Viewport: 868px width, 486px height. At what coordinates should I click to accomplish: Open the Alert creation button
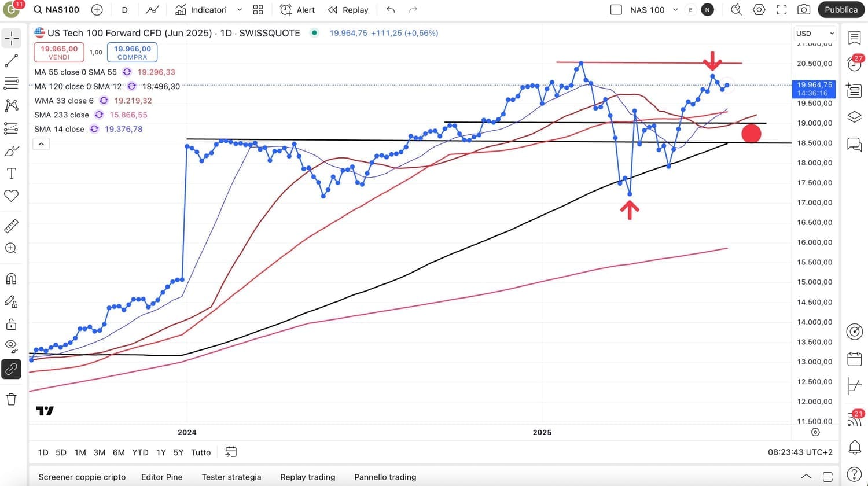pyautogui.click(x=297, y=10)
